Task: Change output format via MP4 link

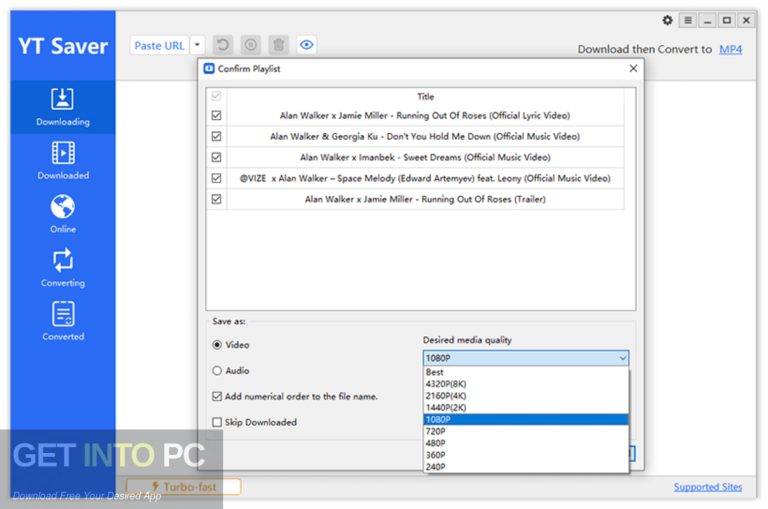Action: [x=730, y=49]
